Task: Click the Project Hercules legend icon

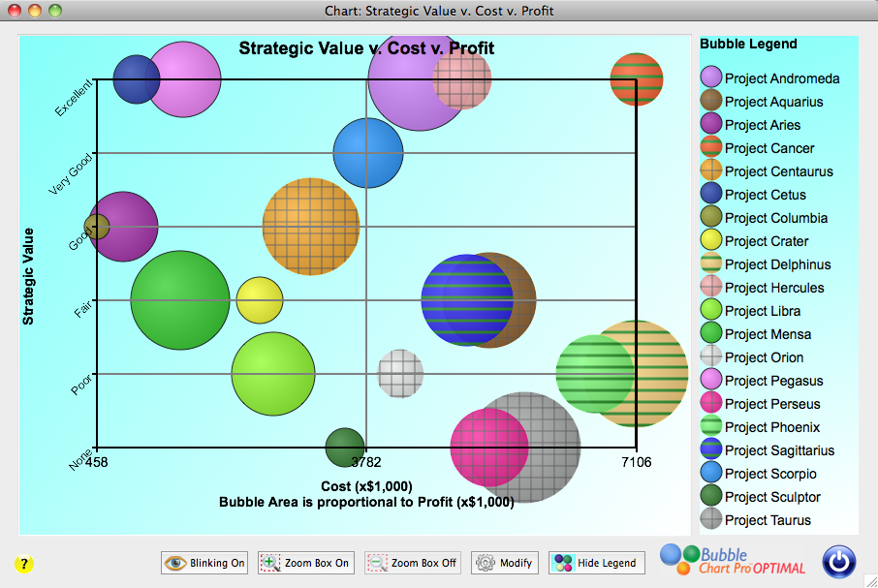Action: tap(711, 288)
